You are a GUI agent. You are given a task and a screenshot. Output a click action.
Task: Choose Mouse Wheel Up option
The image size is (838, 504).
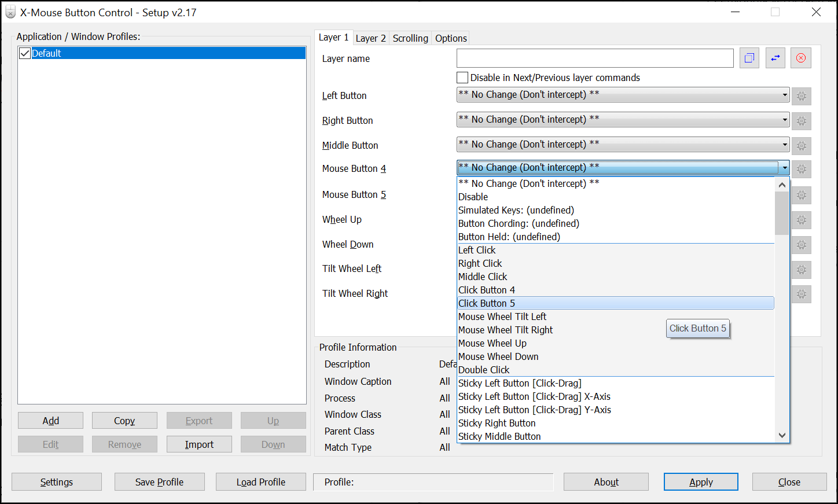[616, 343]
